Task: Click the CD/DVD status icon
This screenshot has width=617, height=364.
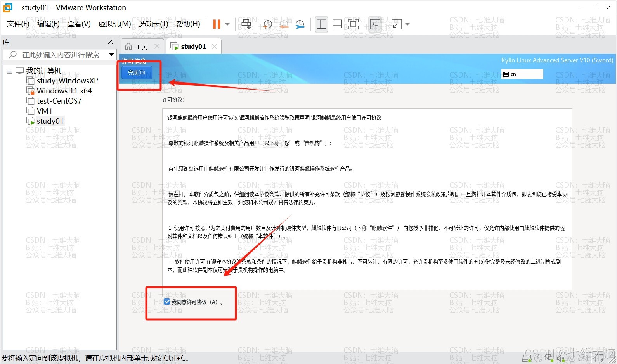Action: pyautogui.click(x=538, y=359)
